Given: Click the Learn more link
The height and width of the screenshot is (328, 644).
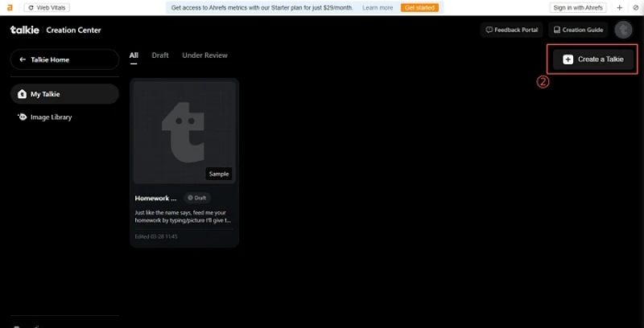Looking at the screenshot, I should pyautogui.click(x=378, y=7).
